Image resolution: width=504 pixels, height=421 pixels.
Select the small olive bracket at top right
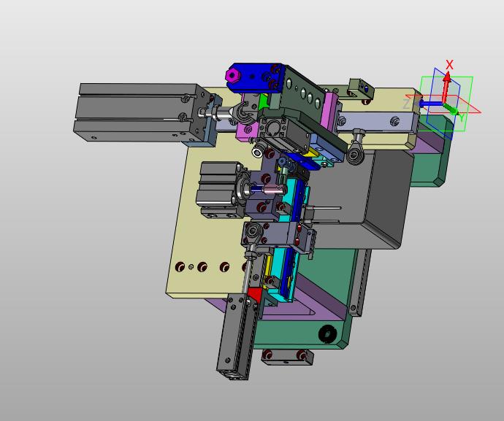360,88
